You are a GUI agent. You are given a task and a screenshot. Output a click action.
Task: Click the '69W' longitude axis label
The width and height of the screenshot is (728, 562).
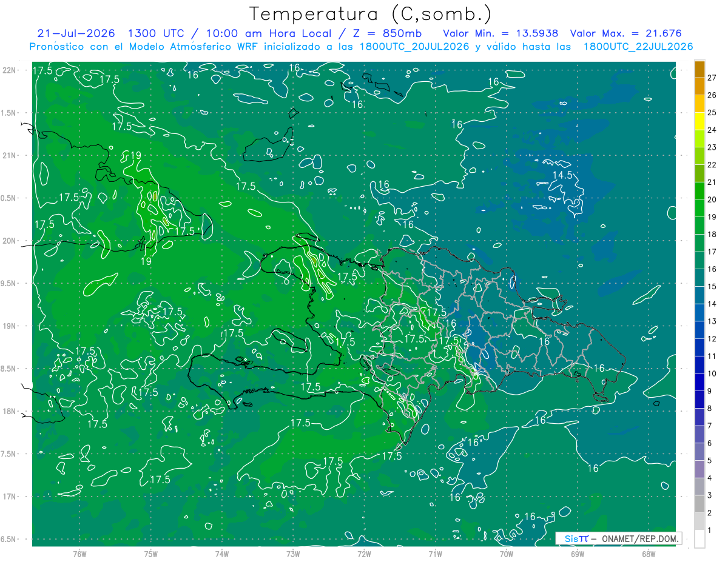(578, 555)
